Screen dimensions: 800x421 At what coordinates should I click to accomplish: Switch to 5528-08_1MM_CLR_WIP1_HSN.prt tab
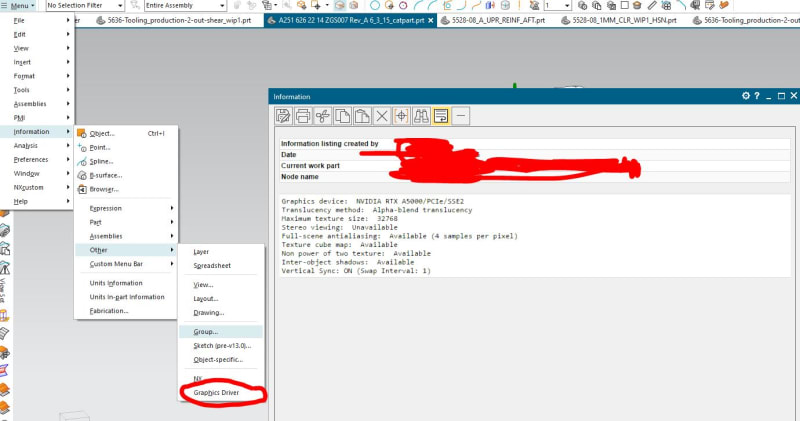(x=619, y=20)
